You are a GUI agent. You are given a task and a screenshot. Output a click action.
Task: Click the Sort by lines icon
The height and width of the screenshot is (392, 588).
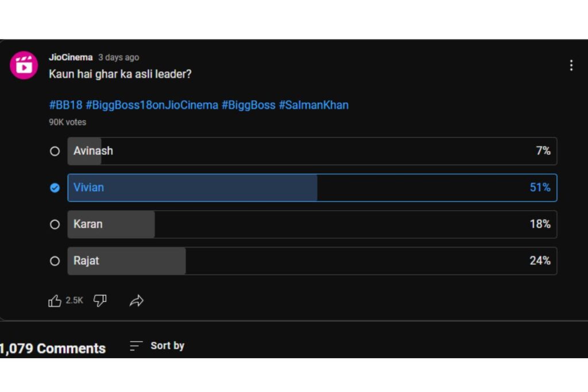[136, 346]
